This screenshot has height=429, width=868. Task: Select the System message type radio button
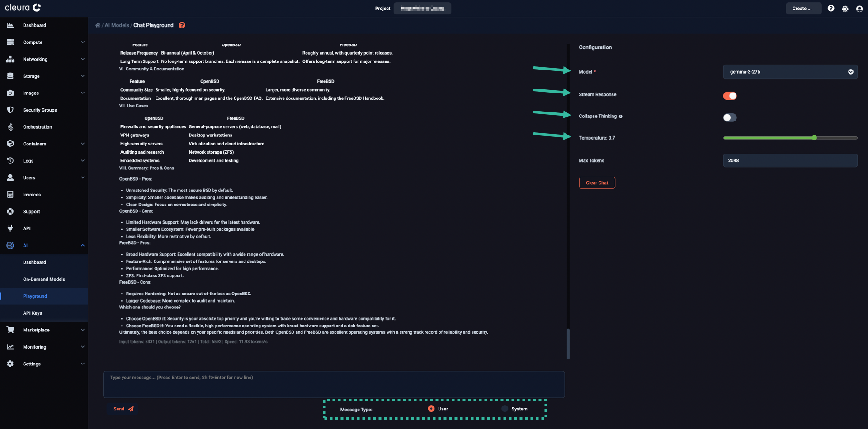click(x=505, y=409)
